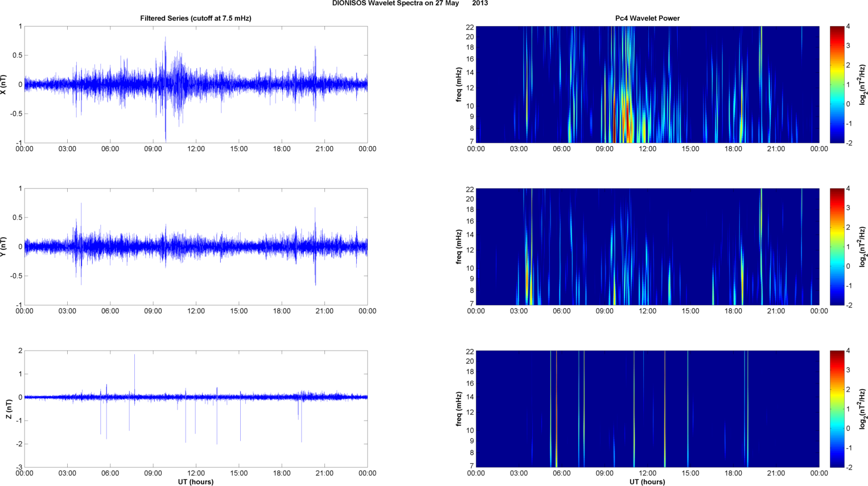Click the 21:00 tick under the bottom spectrogram
Viewport: 868px width, 486px height.
(x=776, y=473)
